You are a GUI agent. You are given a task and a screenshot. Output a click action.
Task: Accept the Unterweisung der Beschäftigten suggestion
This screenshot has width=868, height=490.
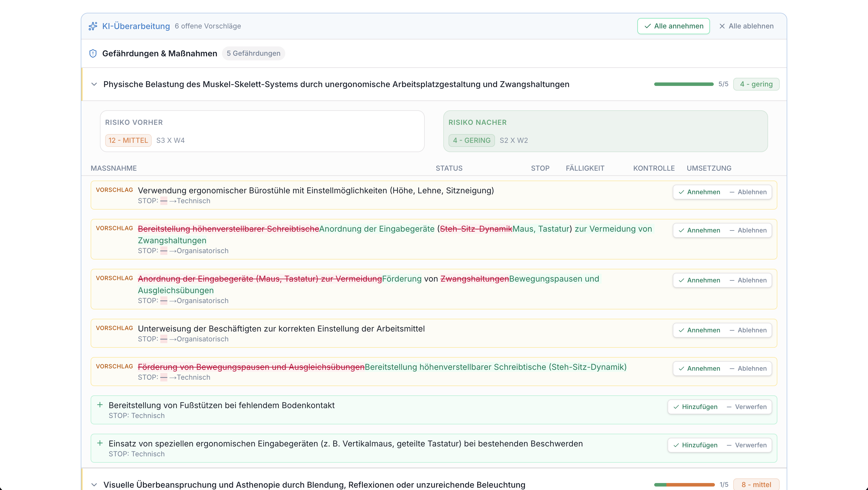point(699,330)
